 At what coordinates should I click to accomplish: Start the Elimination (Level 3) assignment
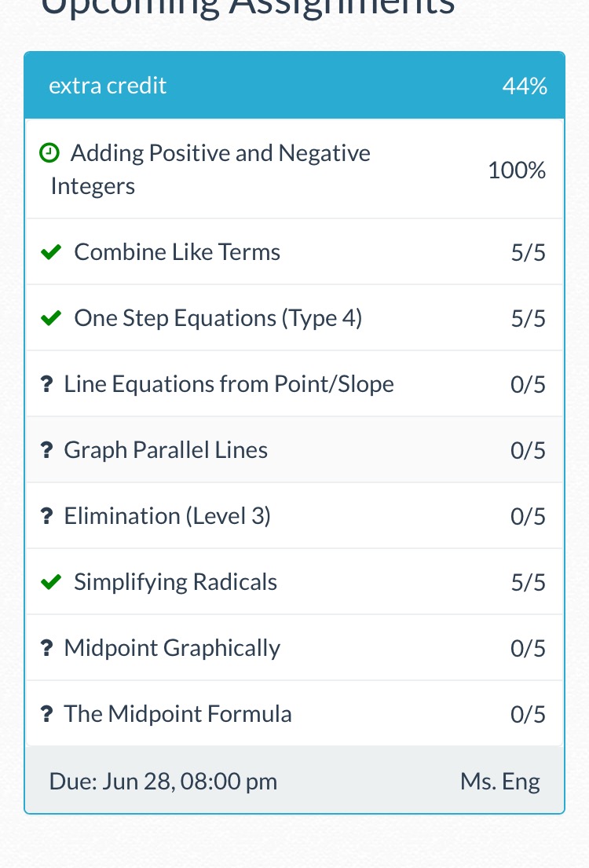click(294, 515)
